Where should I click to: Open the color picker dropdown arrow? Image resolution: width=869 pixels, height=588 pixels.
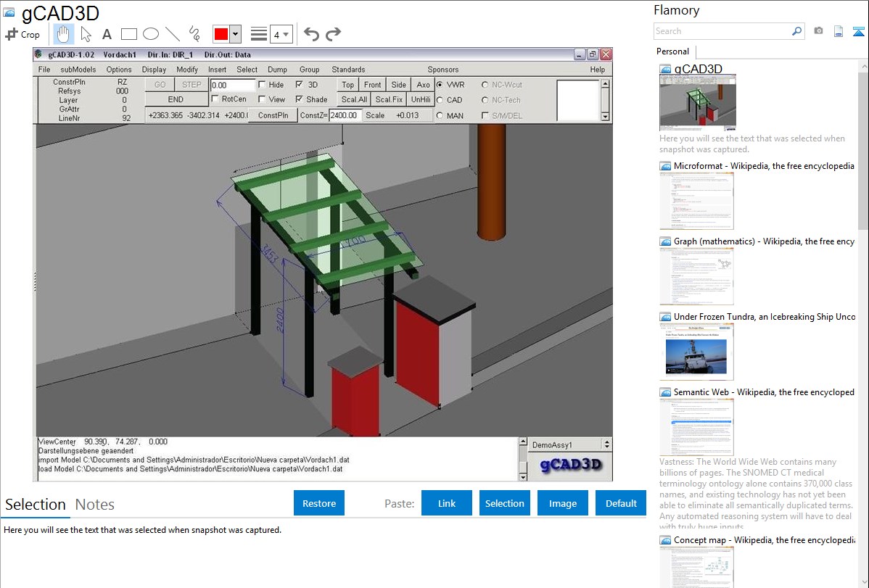[x=235, y=34]
